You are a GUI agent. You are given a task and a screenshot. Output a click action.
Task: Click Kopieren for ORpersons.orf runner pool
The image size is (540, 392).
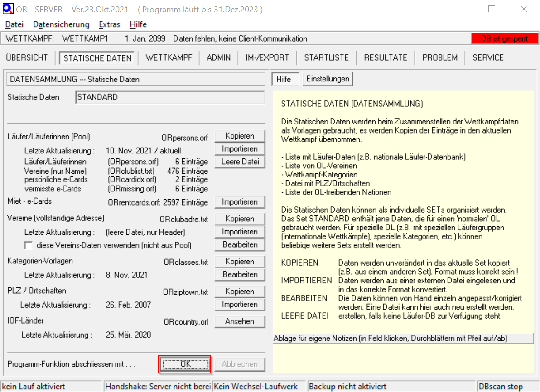tap(240, 136)
